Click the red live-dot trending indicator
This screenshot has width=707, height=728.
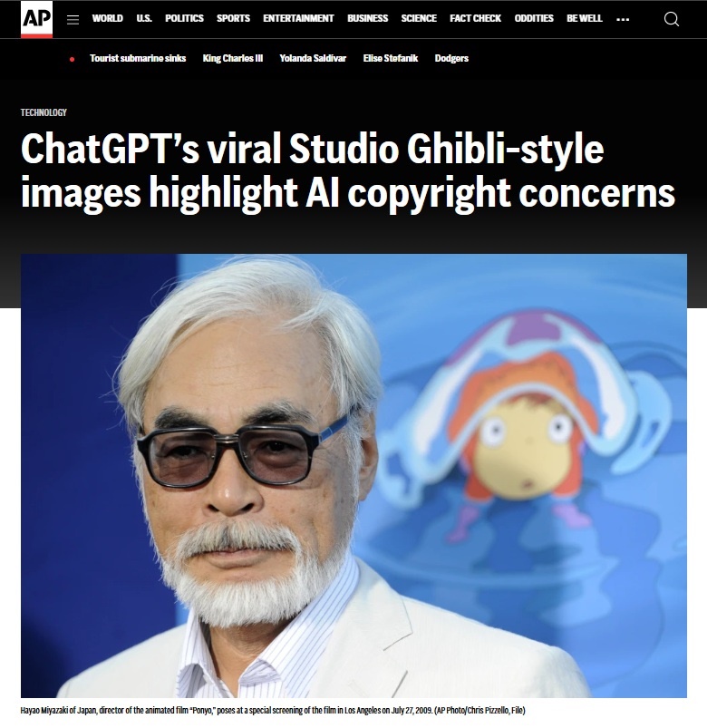[x=72, y=59]
